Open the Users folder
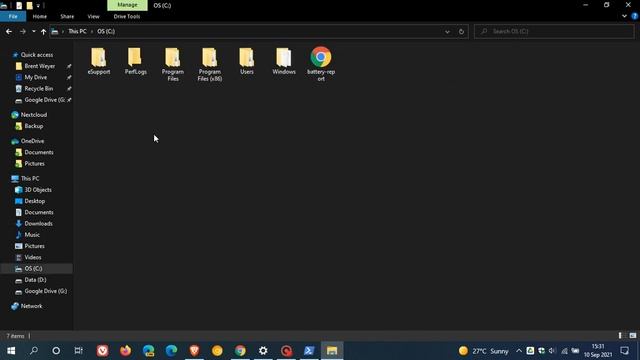This screenshot has height=360, width=640. tap(247, 61)
